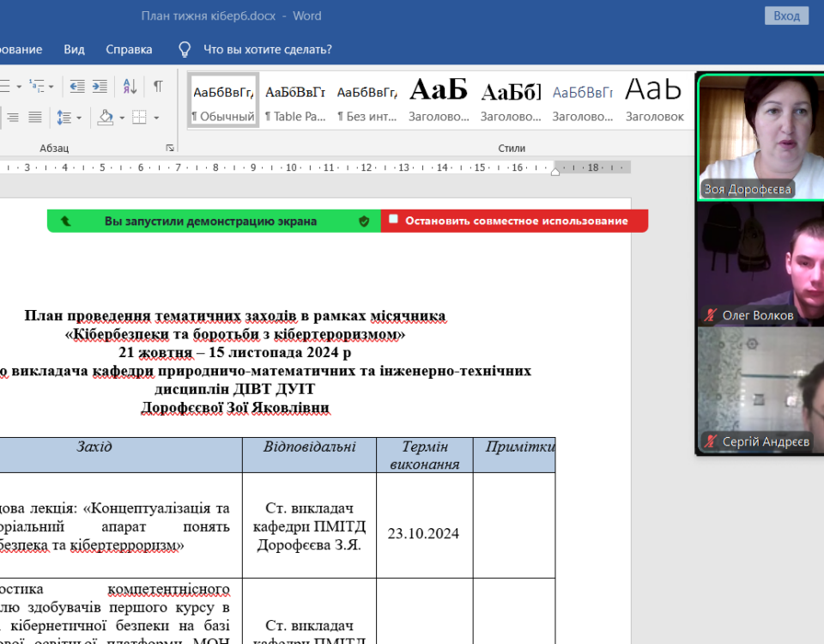Apply paragraph shading paint bucket

[x=106, y=118]
